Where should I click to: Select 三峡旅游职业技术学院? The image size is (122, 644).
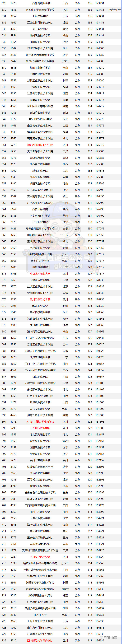[40, 242]
